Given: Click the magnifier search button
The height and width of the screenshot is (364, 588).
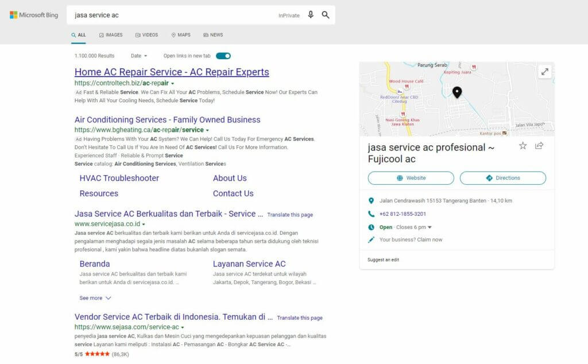Looking at the screenshot, I should click(x=326, y=15).
